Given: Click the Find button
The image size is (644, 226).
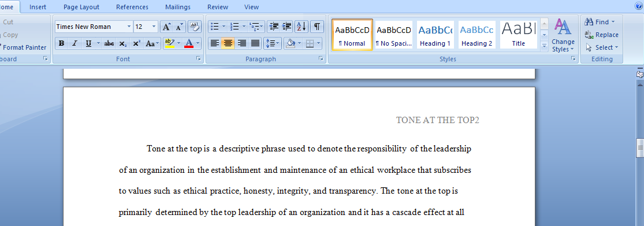Looking at the screenshot, I should coord(600,22).
